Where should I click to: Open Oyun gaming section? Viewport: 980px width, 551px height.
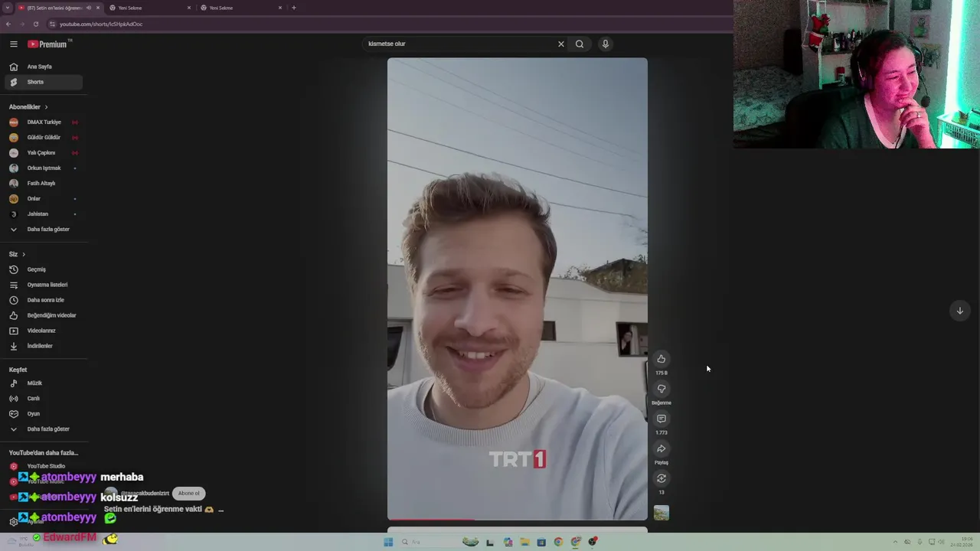pos(43,414)
